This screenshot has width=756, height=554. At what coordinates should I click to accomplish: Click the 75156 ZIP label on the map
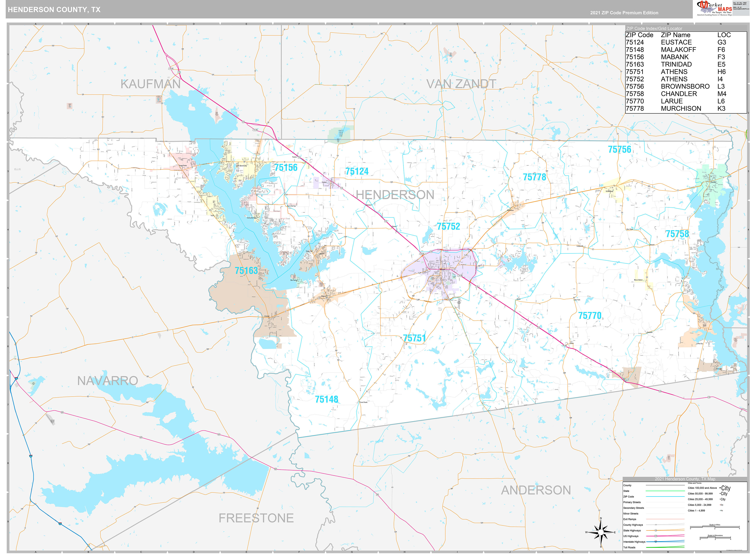pyautogui.click(x=286, y=167)
